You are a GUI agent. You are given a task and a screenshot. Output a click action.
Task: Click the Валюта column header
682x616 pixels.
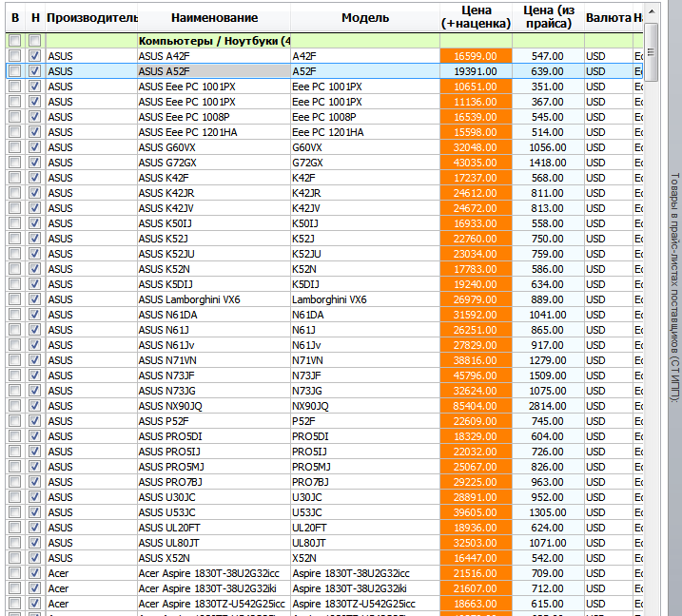click(x=608, y=18)
